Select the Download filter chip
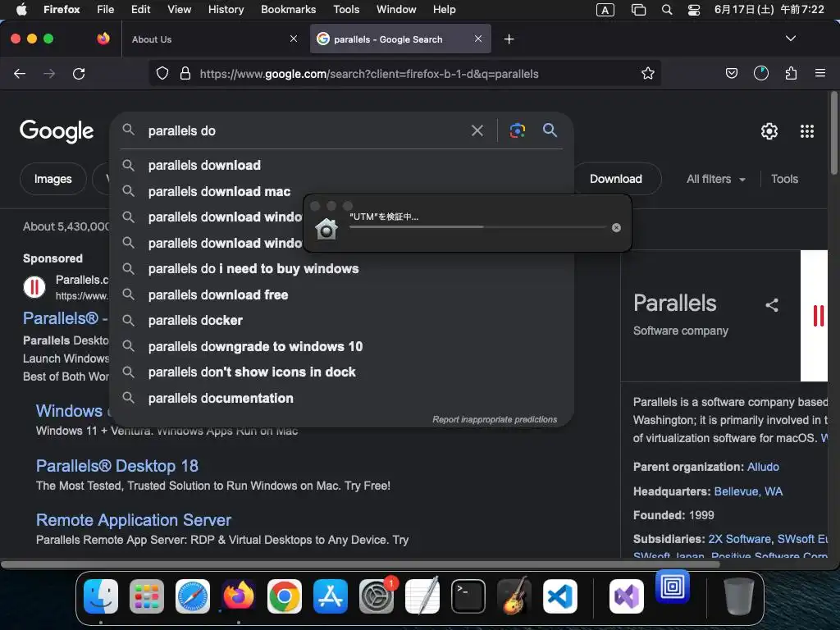840x630 pixels. [616, 179]
